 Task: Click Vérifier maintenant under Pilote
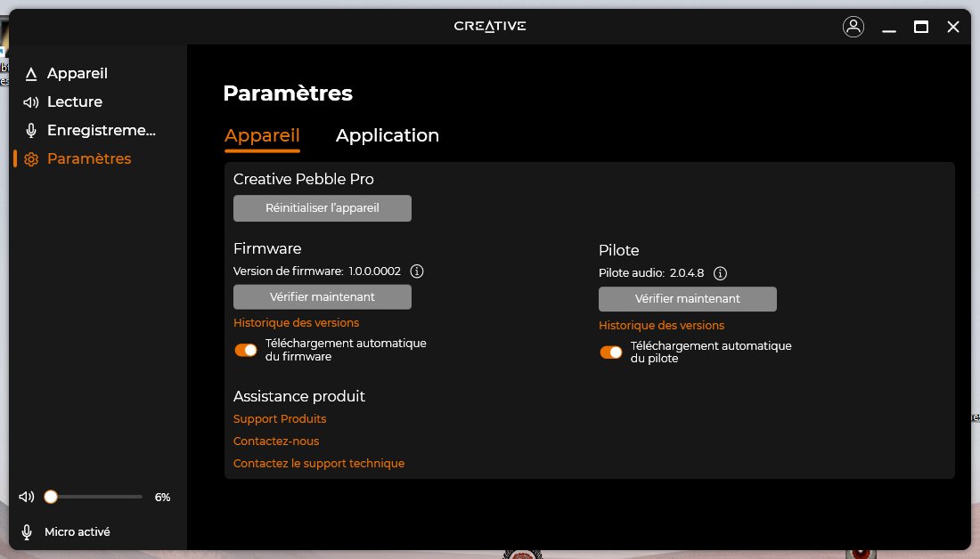click(x=687, y=299)
